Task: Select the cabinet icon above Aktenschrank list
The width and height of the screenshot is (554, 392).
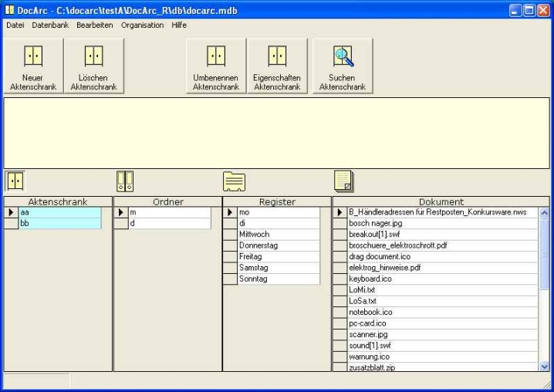Action: pyautogui.click(x=15, y=181)
